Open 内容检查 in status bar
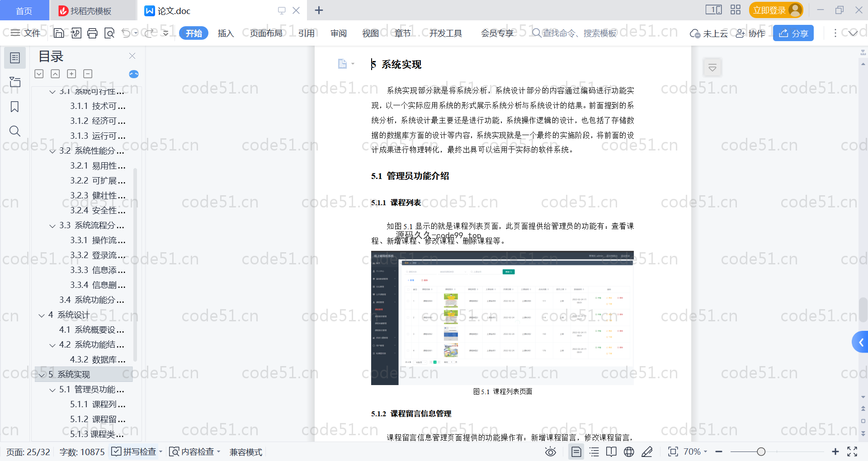 click(x=194, y=452)
